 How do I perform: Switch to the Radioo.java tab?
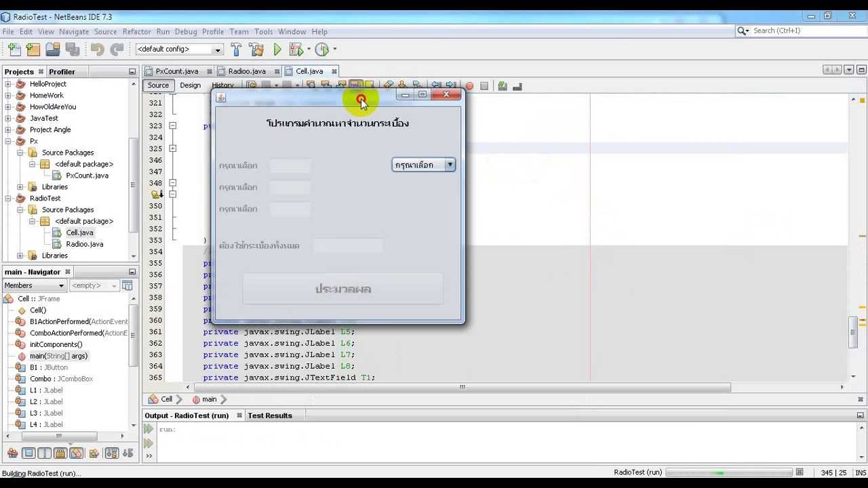click(247, 71)
